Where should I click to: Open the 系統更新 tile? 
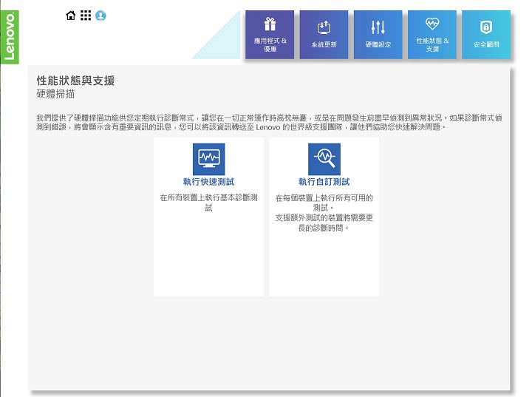[x=324, y=35]
